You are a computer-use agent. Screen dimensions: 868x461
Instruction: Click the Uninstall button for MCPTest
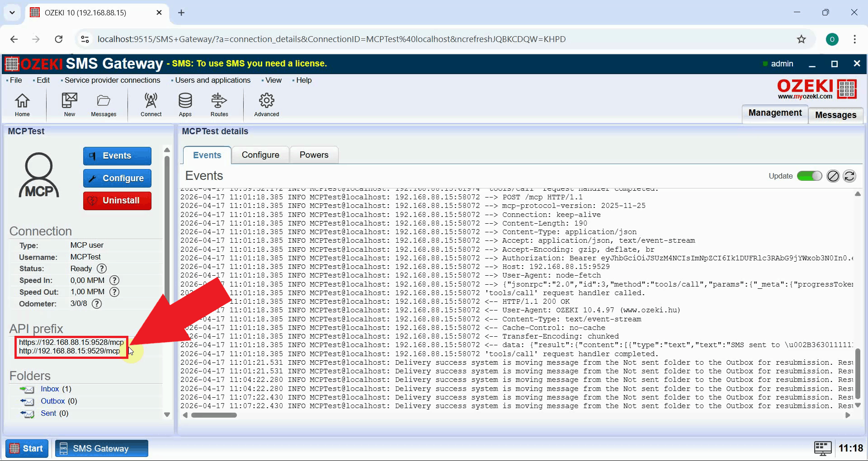[x=117, y=200]
